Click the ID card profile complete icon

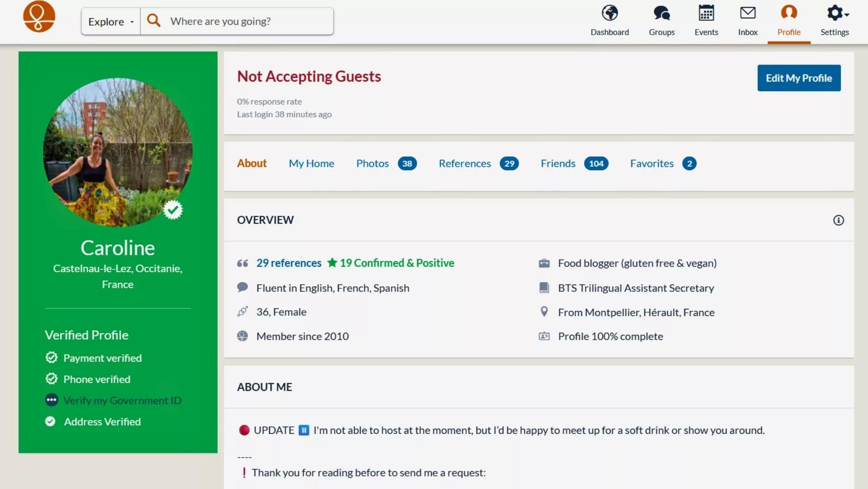544,336
